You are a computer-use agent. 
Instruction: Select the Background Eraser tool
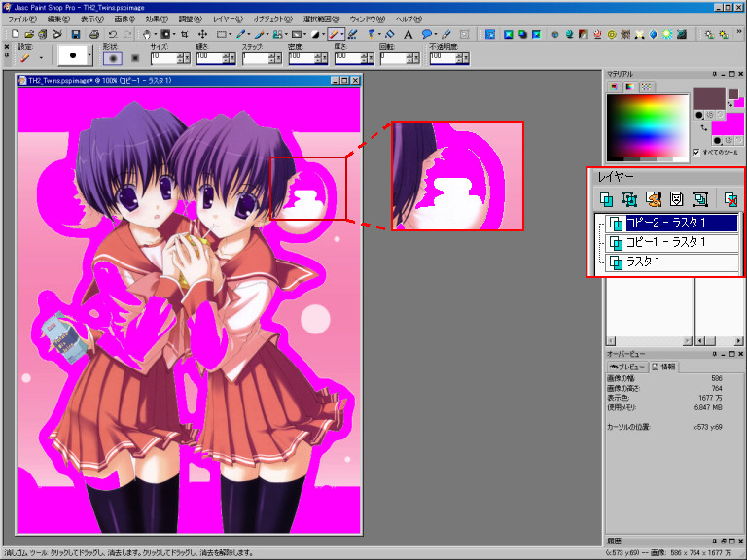coord(352,34)
